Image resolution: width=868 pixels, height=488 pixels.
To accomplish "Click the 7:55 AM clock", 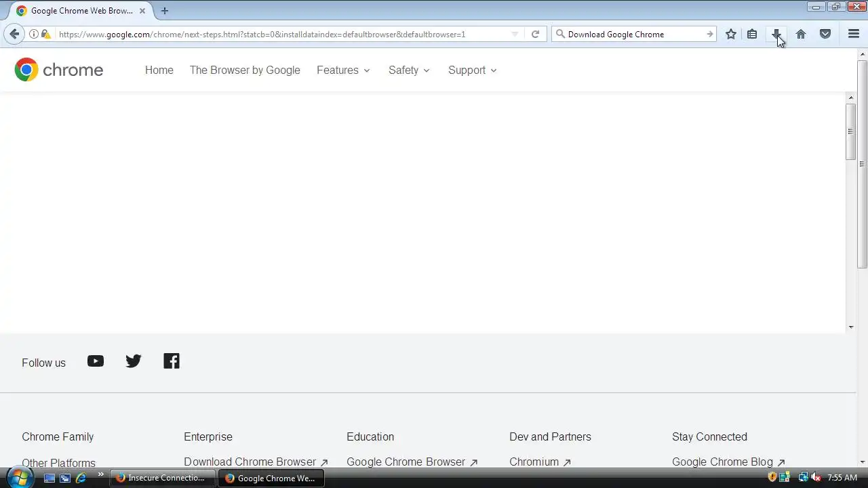I will [842, 478].
